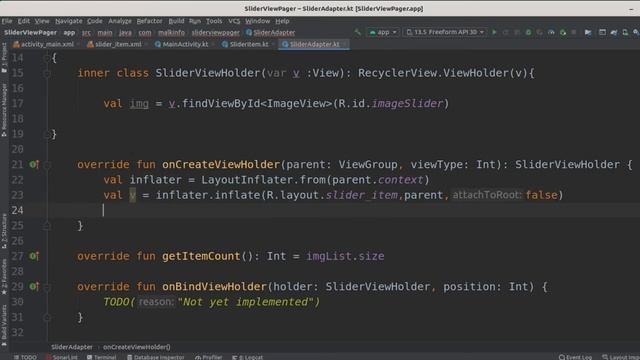The width and height of the screenshot is (640, 360).
Task: Click SliderAdapter in navigation breadcrumb
Action: click(x=270, y=32)
